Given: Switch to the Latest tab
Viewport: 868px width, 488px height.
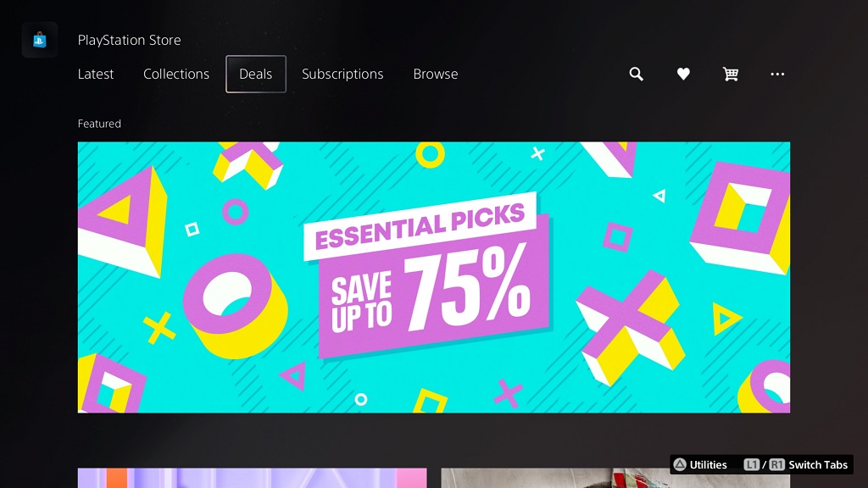Looking at the screenshot, I should coord(96,75).
